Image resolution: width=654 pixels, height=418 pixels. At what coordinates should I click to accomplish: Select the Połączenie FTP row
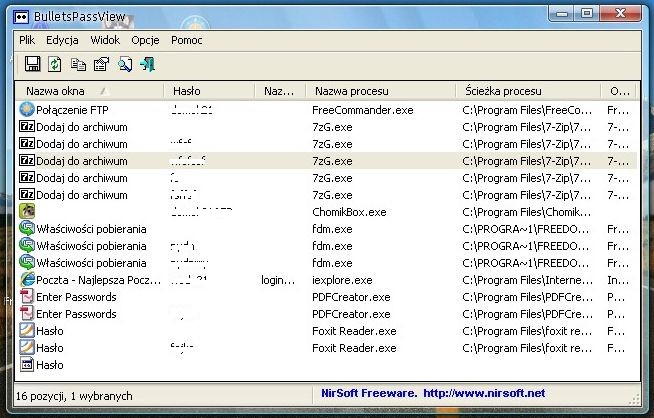[x=326, y=110]
